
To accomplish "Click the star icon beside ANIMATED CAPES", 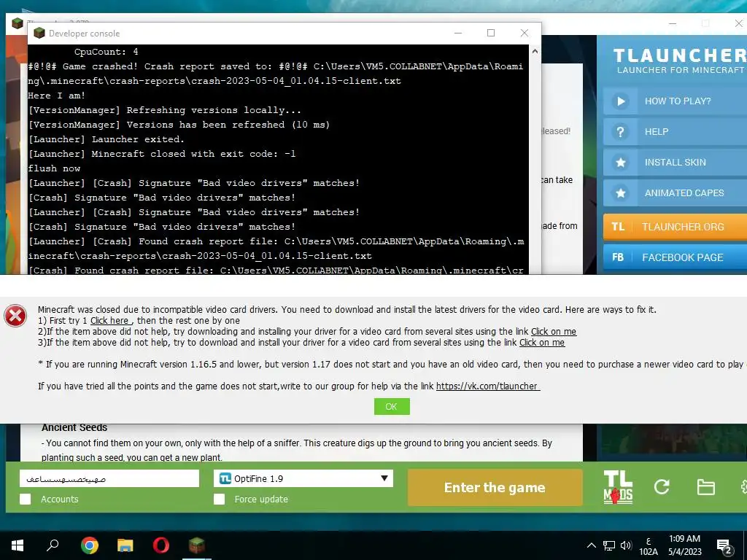I will [620, 192].
